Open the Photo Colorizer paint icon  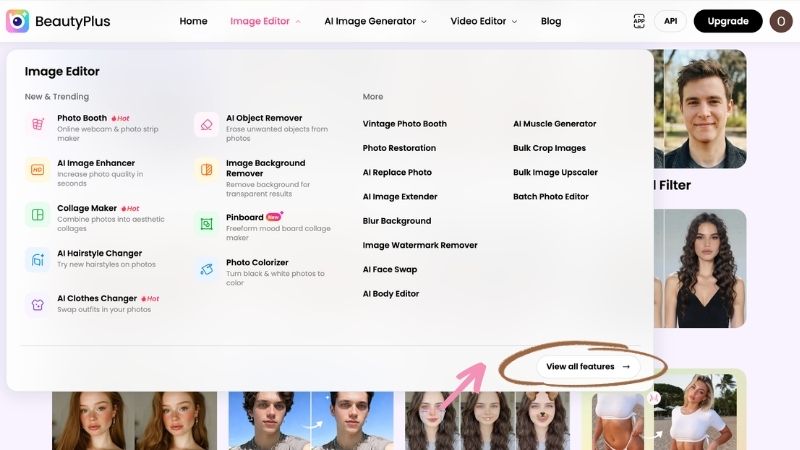pos(207,269)
